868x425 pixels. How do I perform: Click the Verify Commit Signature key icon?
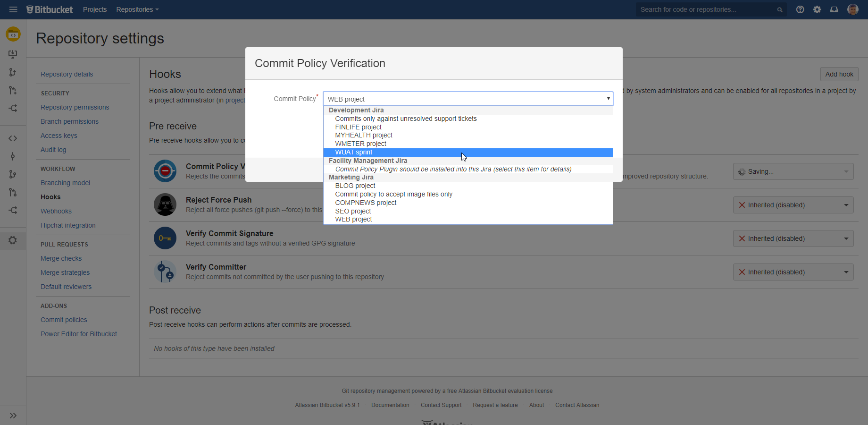pos(165,238)
